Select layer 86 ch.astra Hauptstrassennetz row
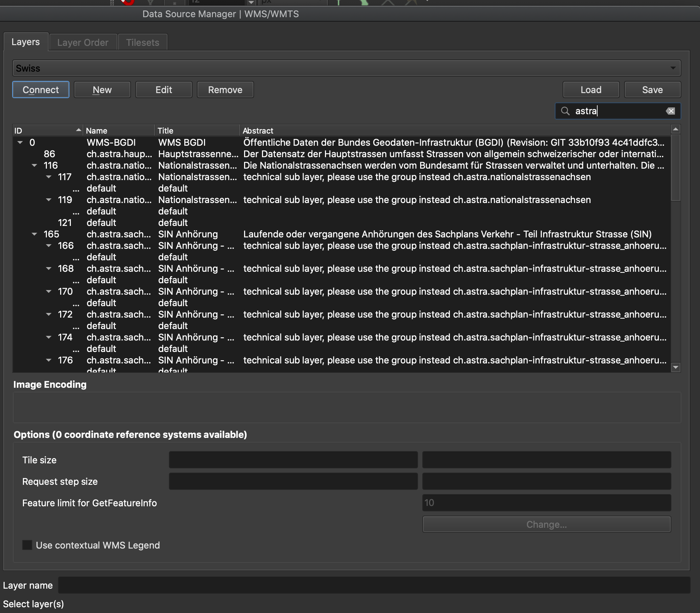 [x=197, y=154]
